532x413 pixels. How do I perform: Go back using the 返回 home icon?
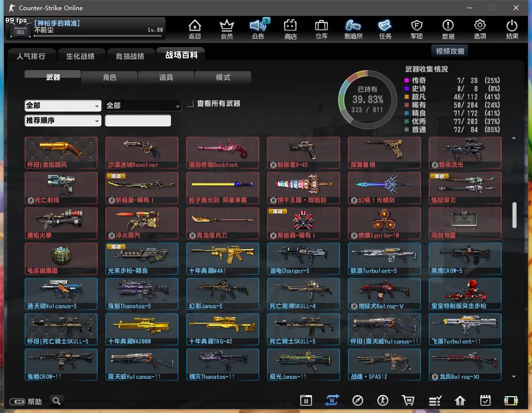195,29
